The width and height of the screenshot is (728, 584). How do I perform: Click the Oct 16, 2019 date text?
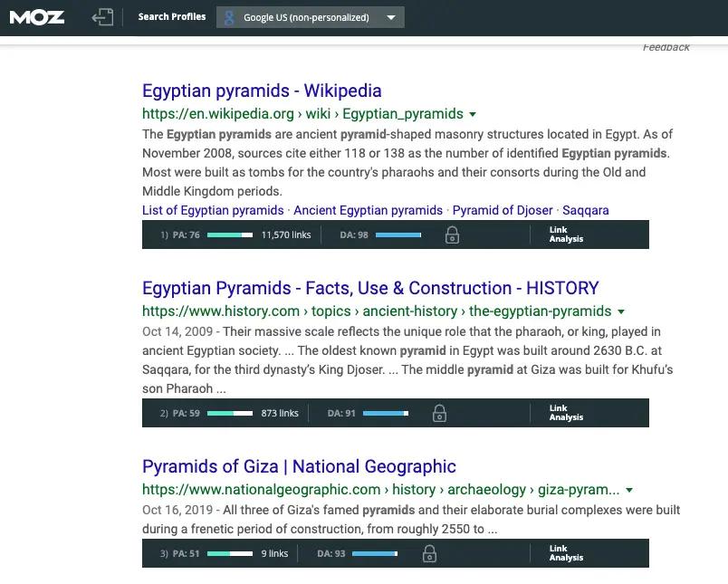pyautogui.click(x=177, y=510)
